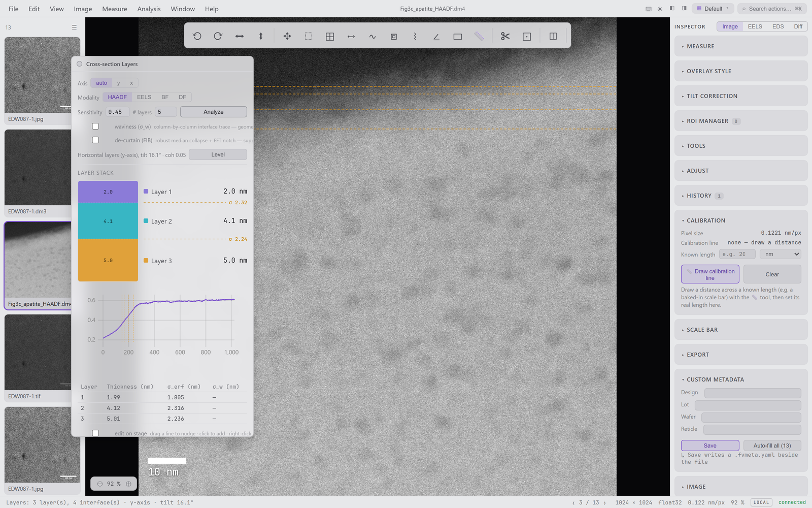Set Axis to auto
Screen dimensions: 812x508
pos(101,83)
